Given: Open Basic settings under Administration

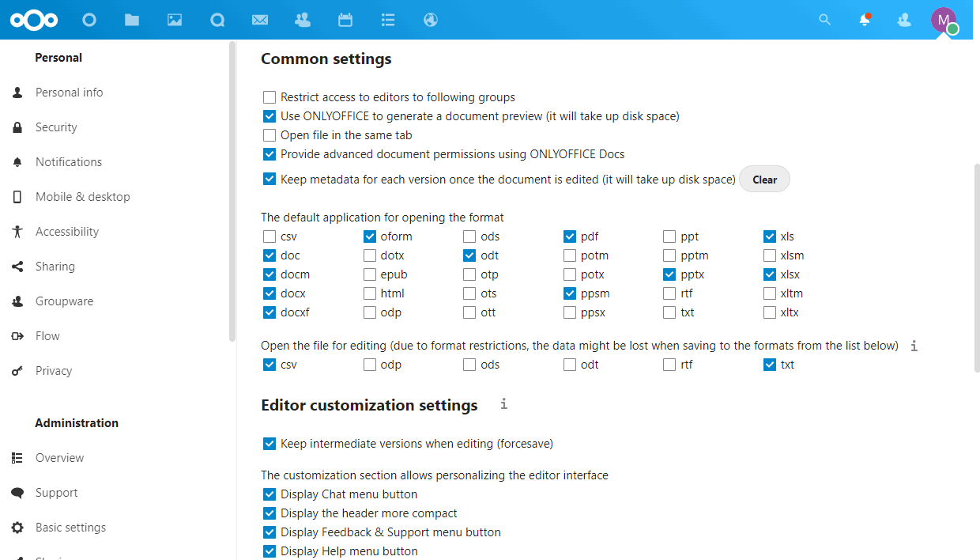Looking at the screenshot, I should 70,528.
